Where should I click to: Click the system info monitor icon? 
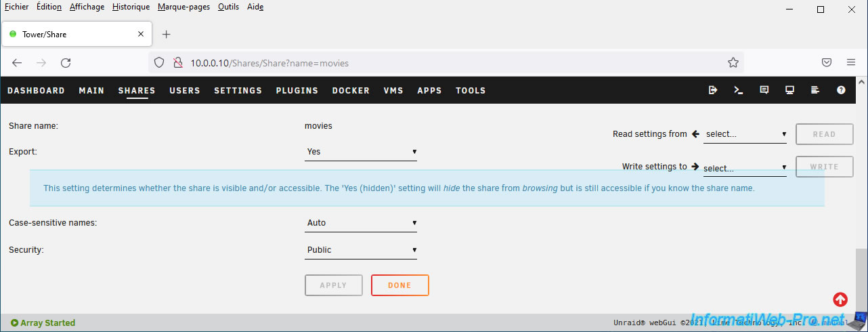(789, 90)
